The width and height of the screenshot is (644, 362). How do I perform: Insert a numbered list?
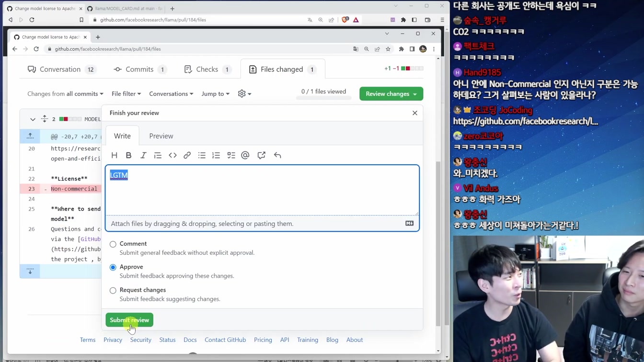tap(216, 155)
